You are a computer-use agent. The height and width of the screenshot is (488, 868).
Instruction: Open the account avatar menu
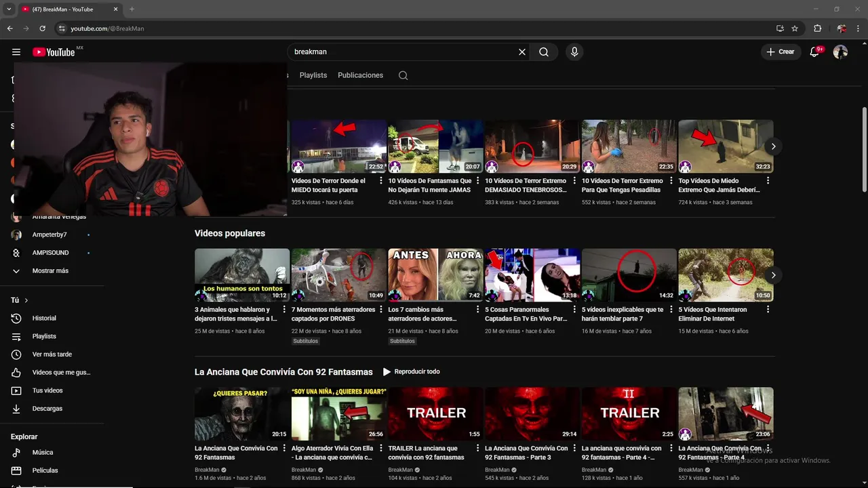(840, 52)
